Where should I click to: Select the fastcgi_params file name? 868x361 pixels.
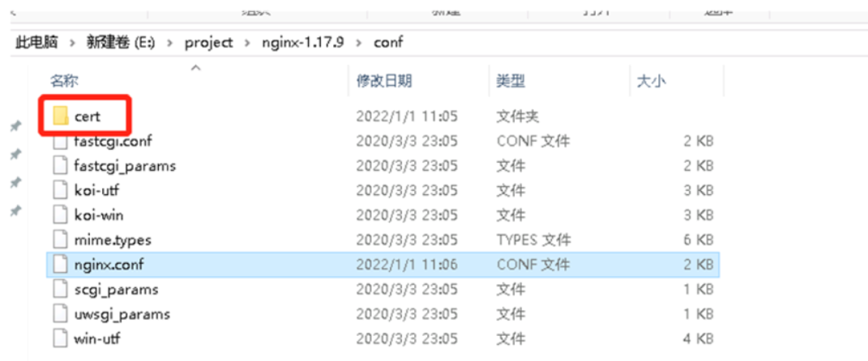pyautogui.click(x=125, y=166)
